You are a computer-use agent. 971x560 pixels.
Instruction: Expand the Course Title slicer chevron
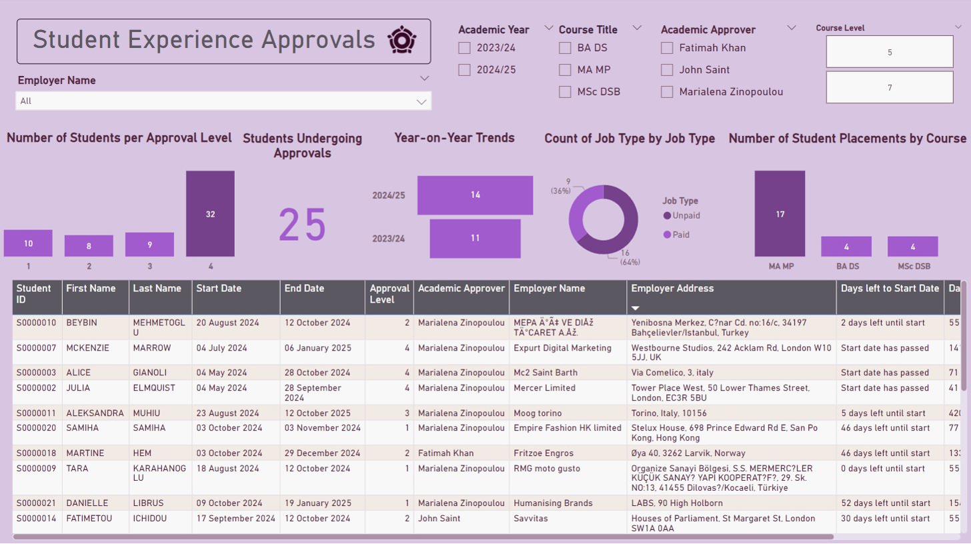click(637, 27)
